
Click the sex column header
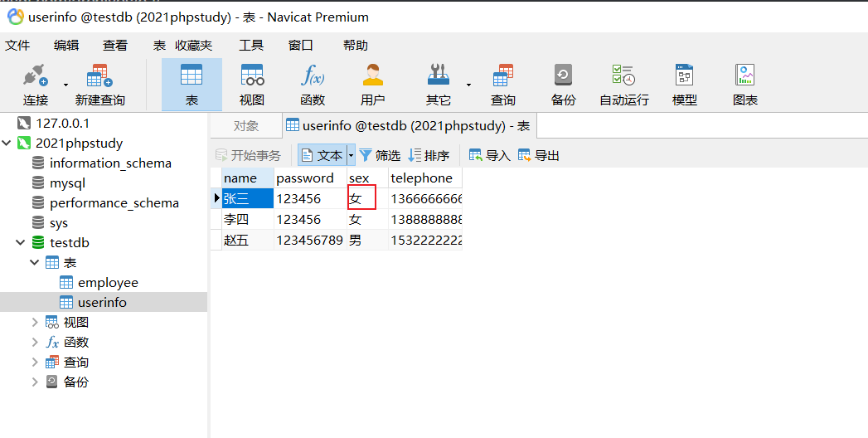click(x=367, y=178)
